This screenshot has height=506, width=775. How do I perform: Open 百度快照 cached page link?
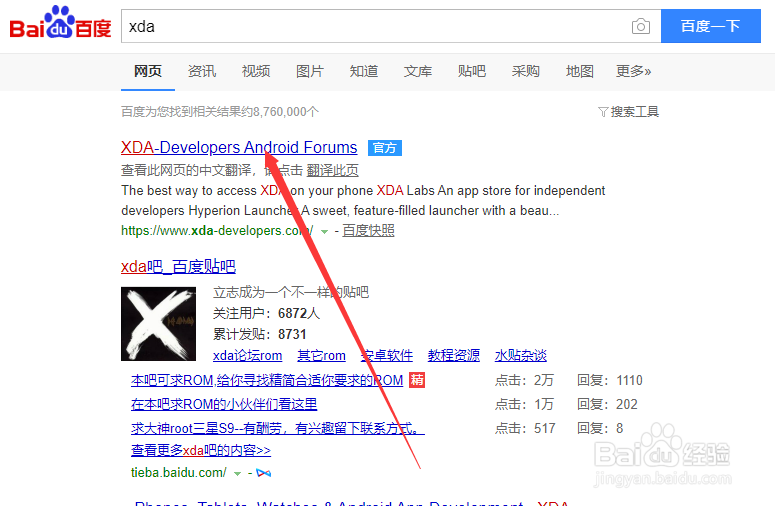tap(368, 231)
